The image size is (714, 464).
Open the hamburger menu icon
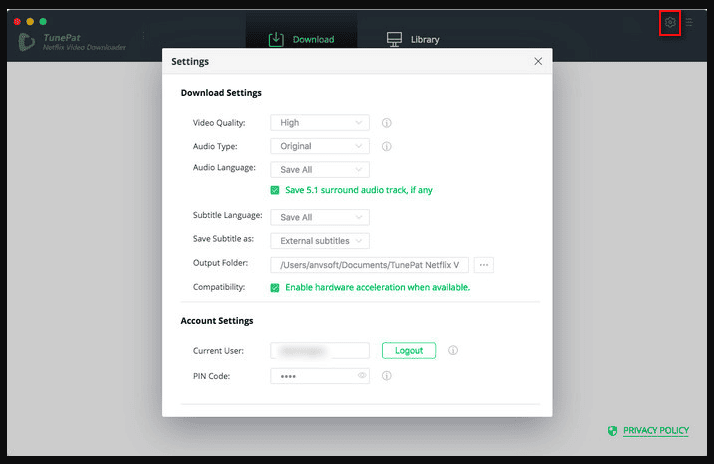689,22
